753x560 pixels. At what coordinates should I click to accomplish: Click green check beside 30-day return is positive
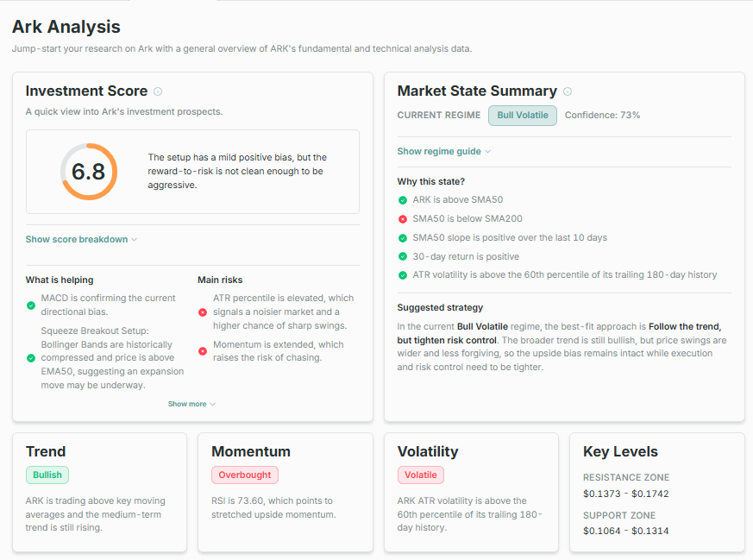(403, 256)
